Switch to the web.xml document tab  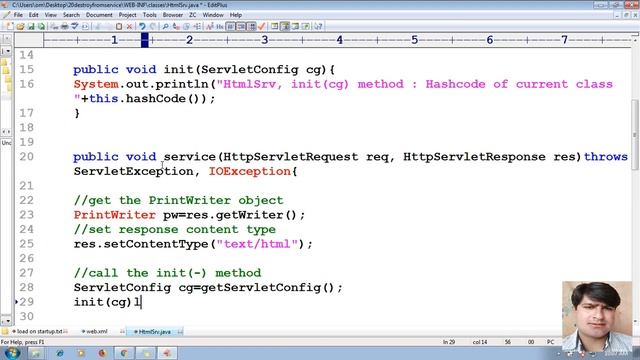(x=96, y=331)
